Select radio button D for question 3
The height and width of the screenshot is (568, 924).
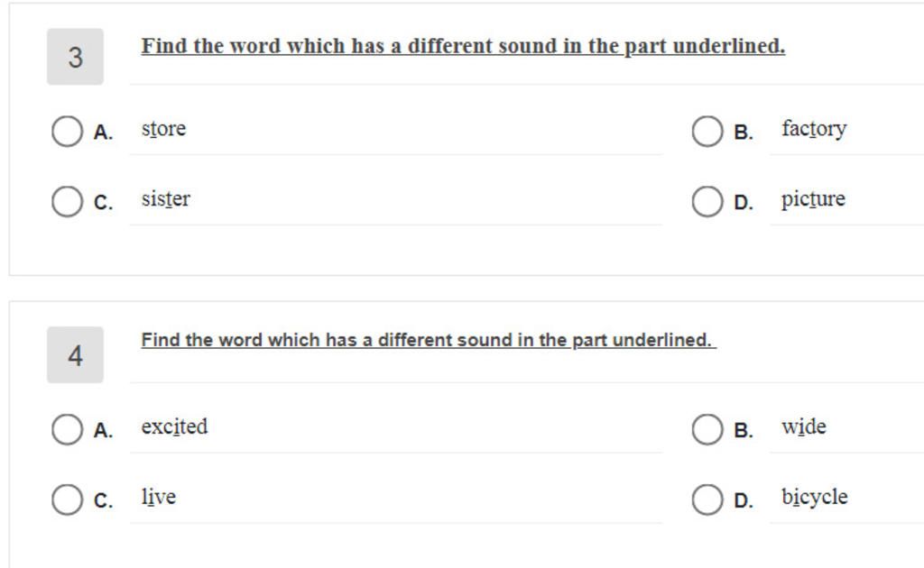tap(707, 202)
